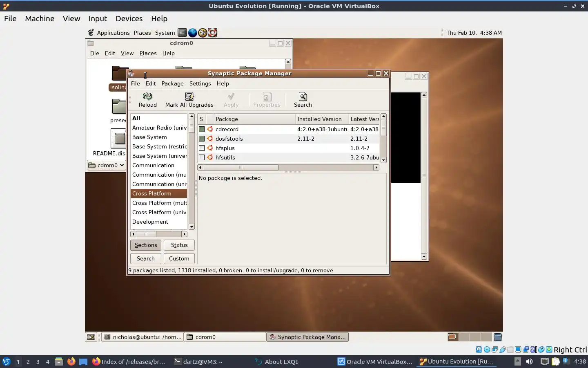Viewport: 588px width, 368px height.
Task: Switch to first workspace in guest workspace switcher
Action: tap(452, 337)
